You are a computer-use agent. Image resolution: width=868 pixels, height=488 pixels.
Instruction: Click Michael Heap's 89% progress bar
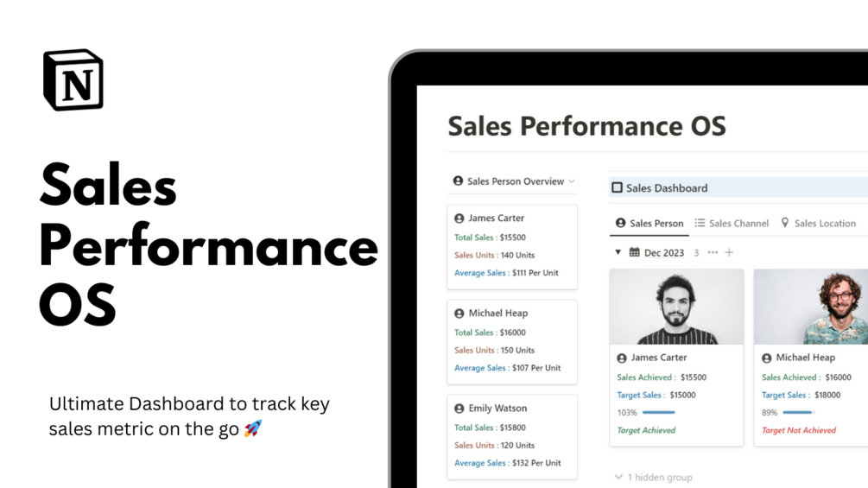[799, 412]
